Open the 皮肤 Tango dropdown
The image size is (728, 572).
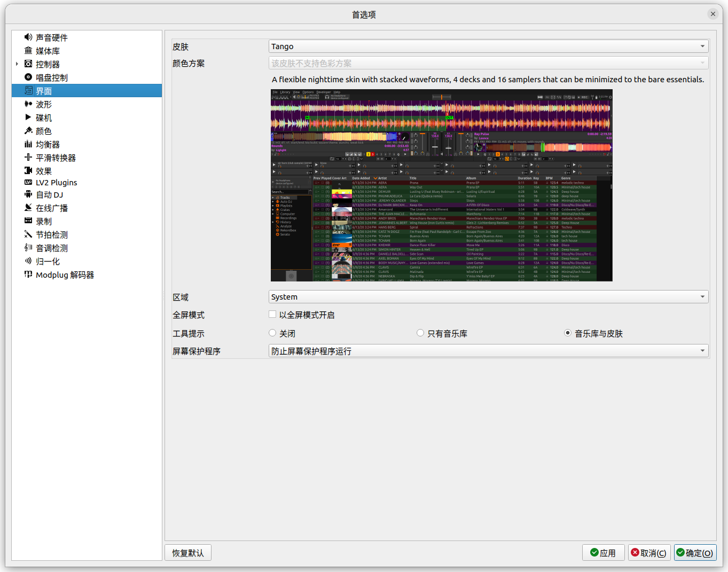(488, 46)
